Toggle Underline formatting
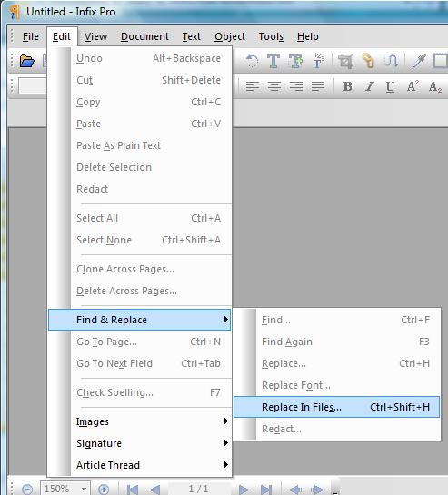448x495 pixels. coord(390,86)
